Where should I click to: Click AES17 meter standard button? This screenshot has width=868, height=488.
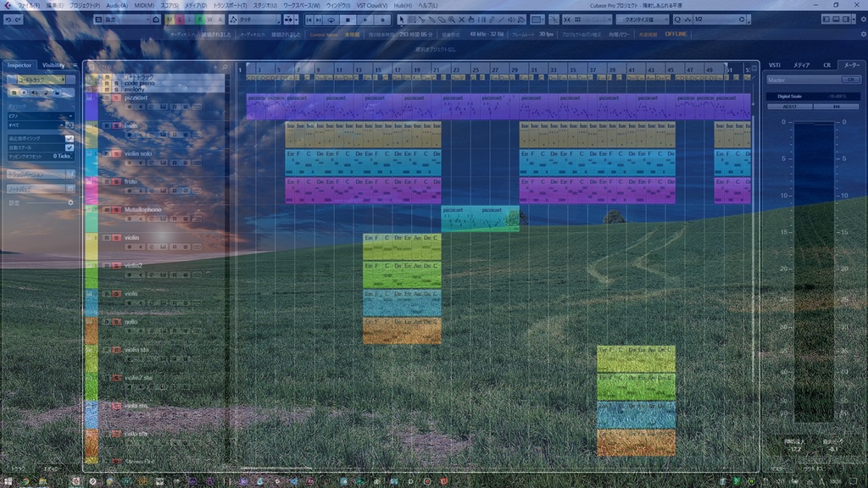coord(789,106)
